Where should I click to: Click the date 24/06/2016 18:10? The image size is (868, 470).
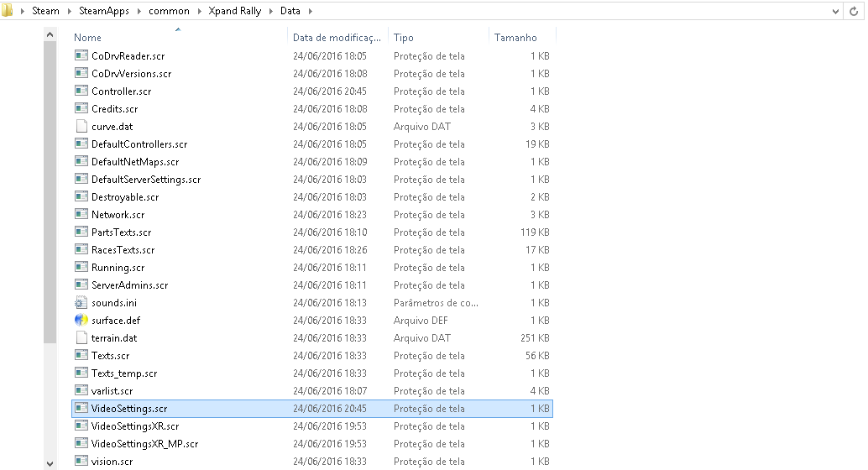[330, 232]
